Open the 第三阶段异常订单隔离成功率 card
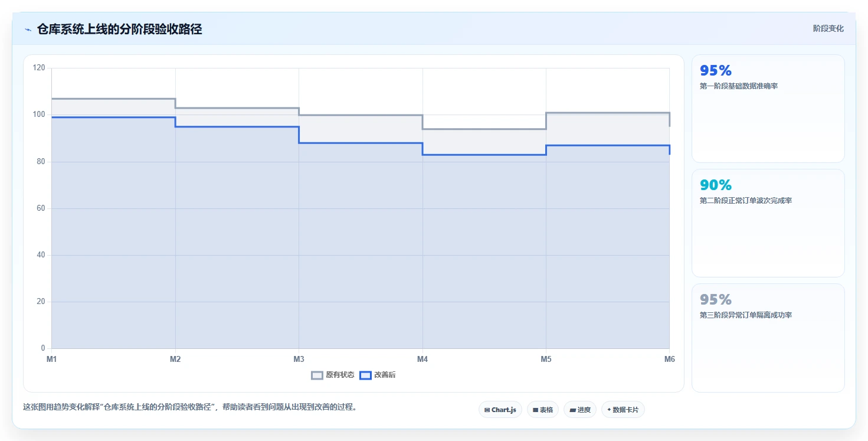The image size is (868, 441). pos(768,338)
